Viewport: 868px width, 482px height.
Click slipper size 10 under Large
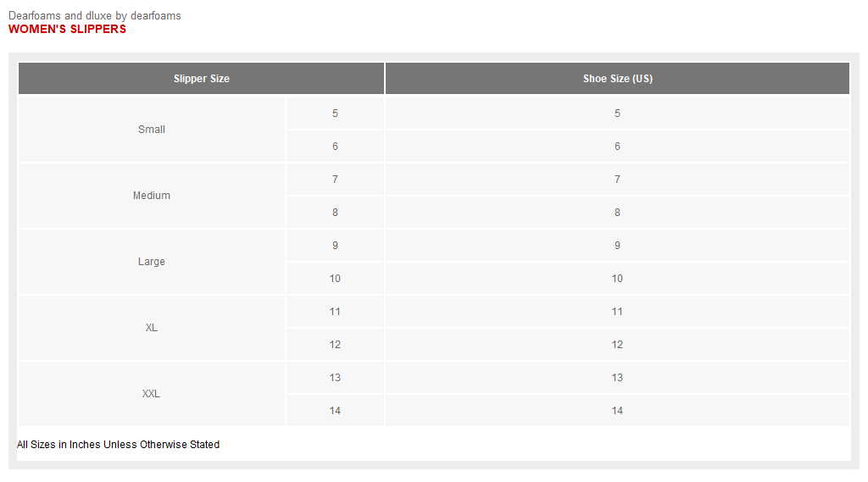coord(335,279)
